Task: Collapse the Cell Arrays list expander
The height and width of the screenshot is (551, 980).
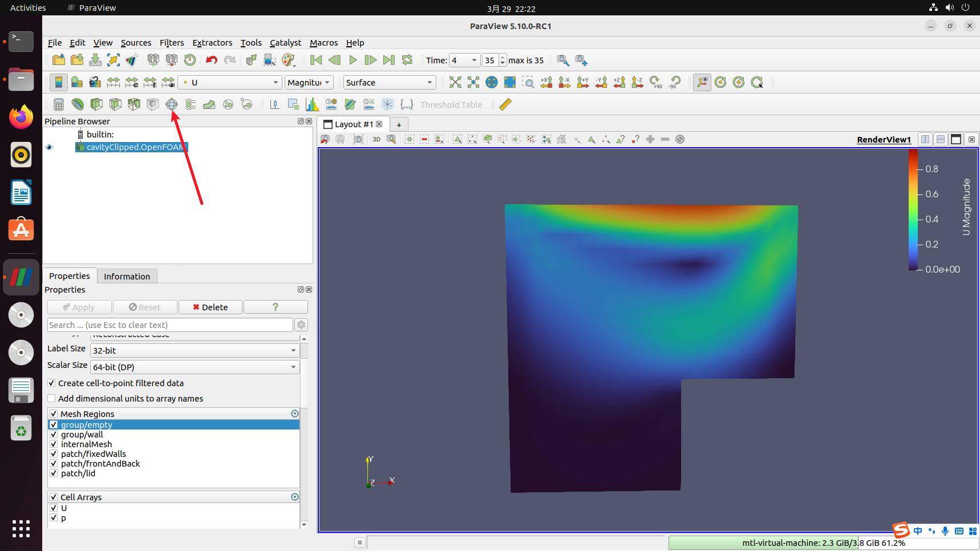Action: 295,497
